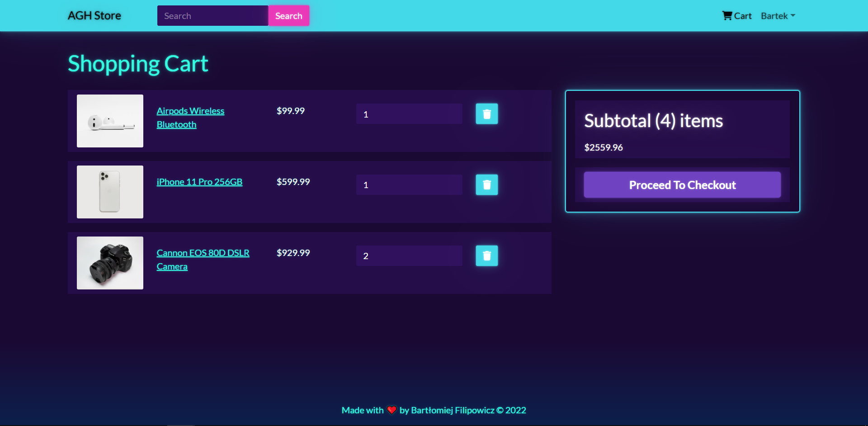Open the Cannon EOS camera thumbnail
Viewport: 868px width, 426px height.
[x=110, y=263]
